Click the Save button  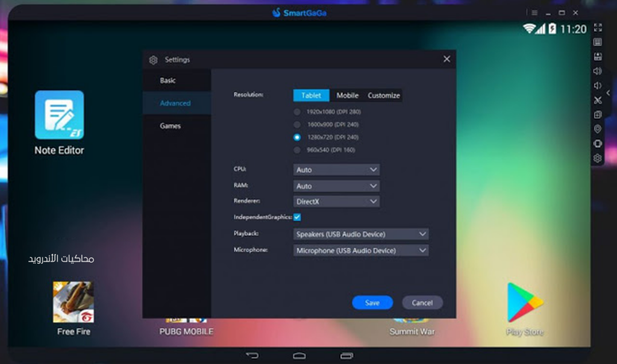coord(372,303)
